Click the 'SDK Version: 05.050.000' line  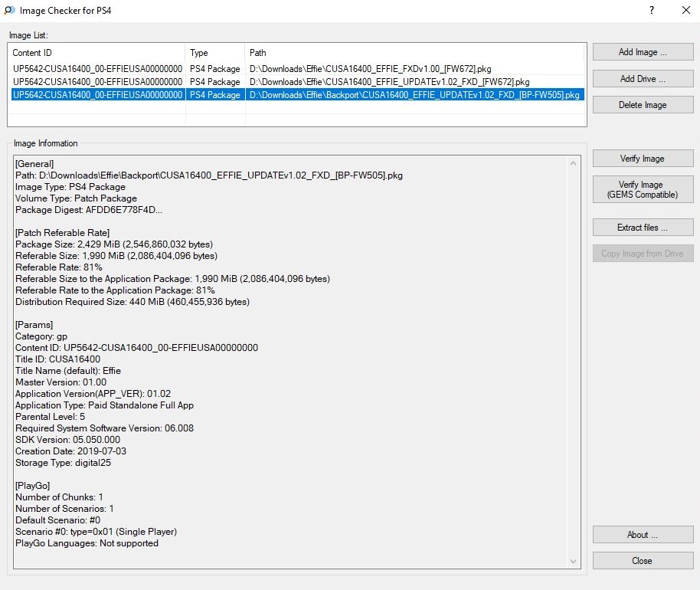click(x=67, y=440)
